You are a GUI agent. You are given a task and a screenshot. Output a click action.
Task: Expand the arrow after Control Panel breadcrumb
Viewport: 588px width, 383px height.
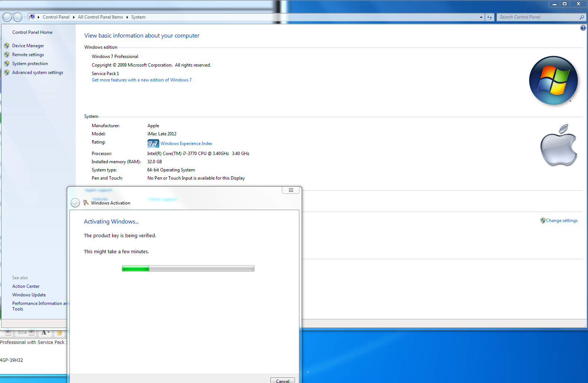pyautogui.click(x=74, y=17)
